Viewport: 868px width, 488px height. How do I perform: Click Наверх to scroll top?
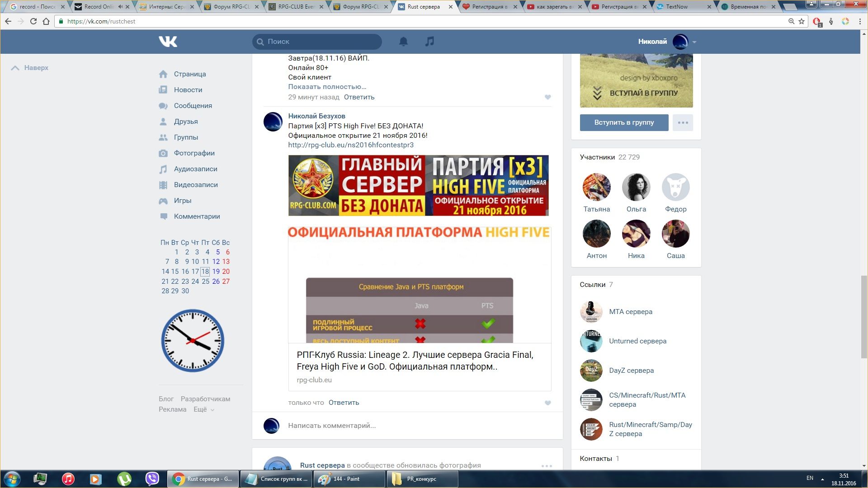click(x=30, y=68)
